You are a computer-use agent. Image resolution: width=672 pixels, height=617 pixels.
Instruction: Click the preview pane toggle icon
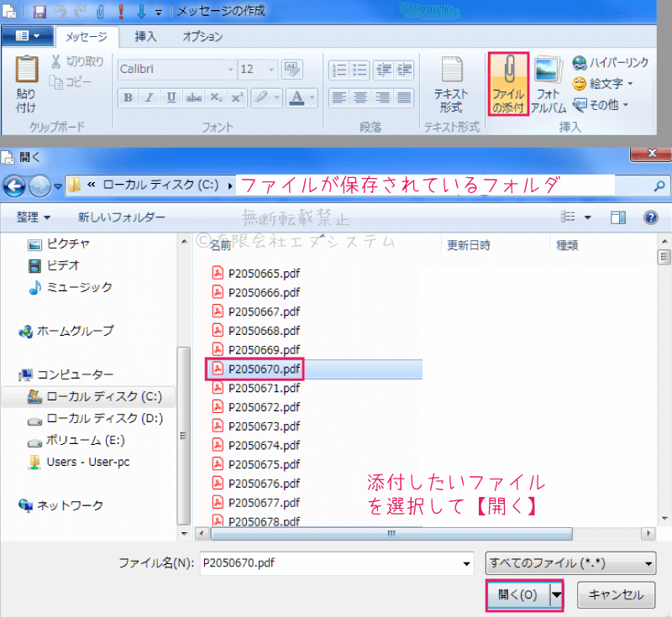point(618,217)
